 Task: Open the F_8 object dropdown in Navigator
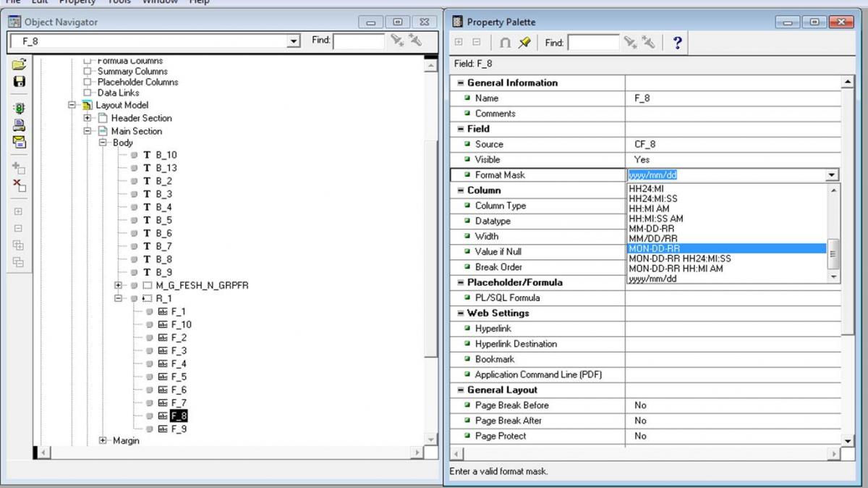[x=294, y=41]
